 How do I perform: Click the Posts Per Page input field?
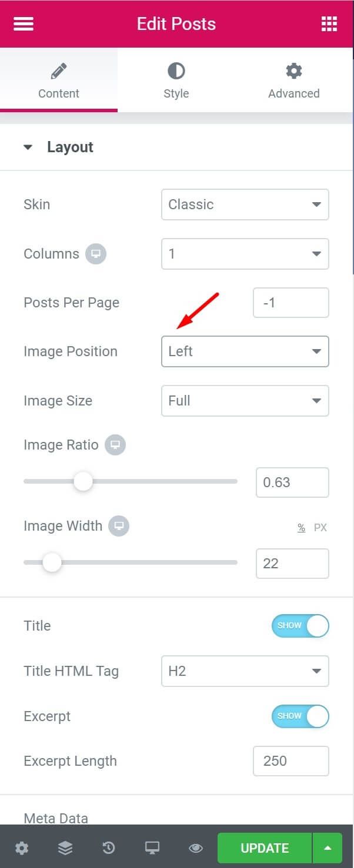pos(290,303)
